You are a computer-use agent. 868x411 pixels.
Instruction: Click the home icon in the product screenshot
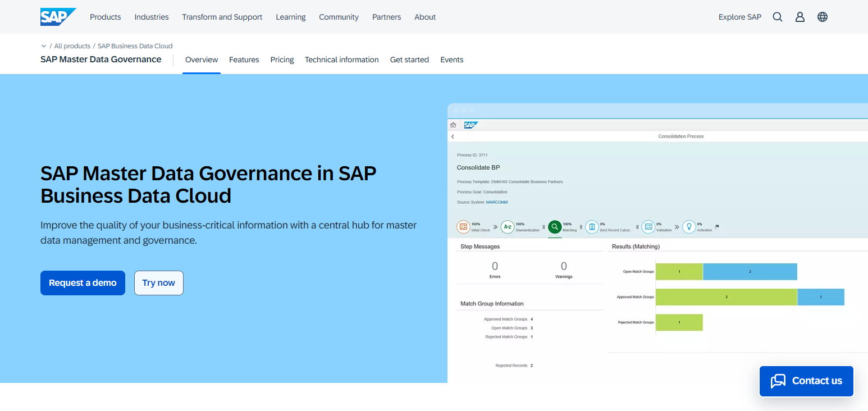click(453, 125)
